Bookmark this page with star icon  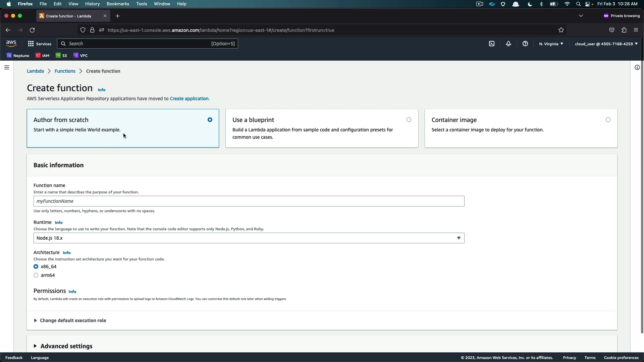[561, 30]
